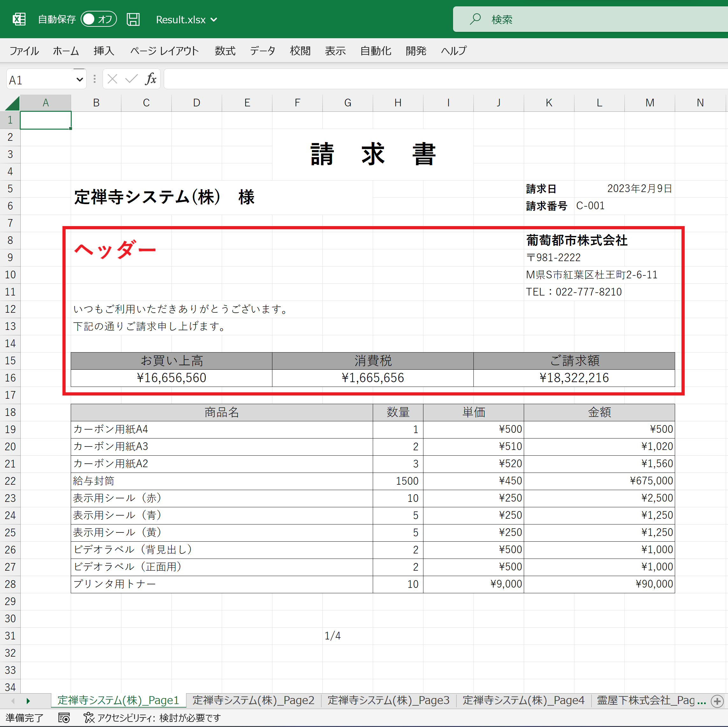Click the magnifier search icon
728x727 pixels.
475,19
